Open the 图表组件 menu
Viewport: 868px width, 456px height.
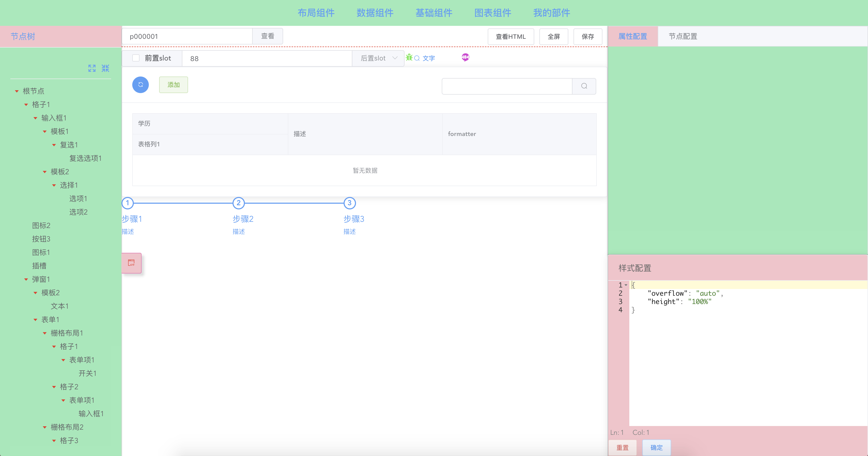tap(493, 13)
